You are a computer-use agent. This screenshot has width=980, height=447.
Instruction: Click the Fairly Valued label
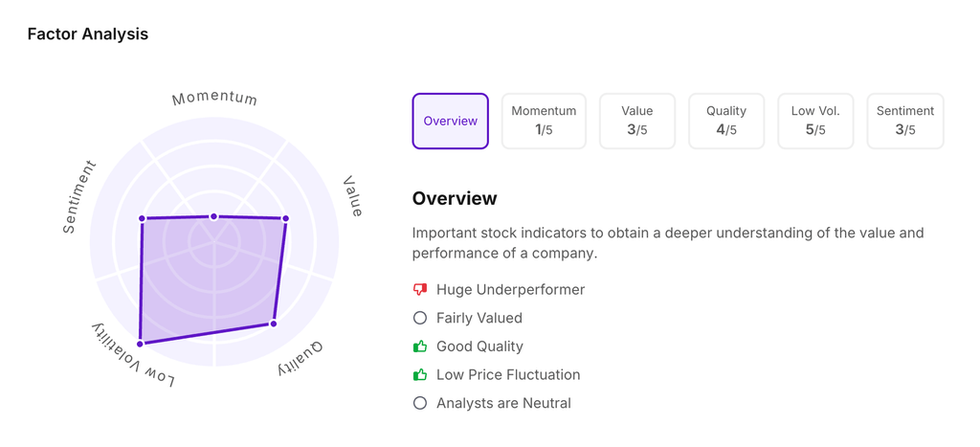tap(479, 318)
